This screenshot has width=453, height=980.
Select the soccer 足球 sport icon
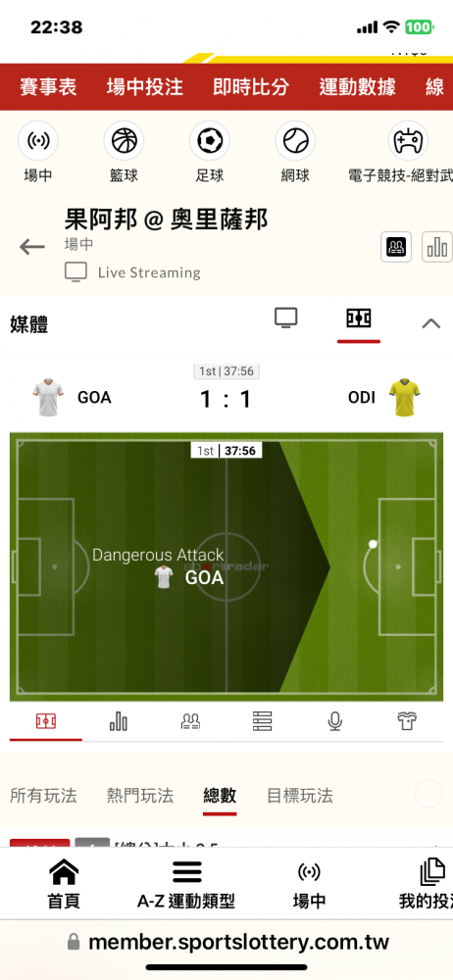210,141
